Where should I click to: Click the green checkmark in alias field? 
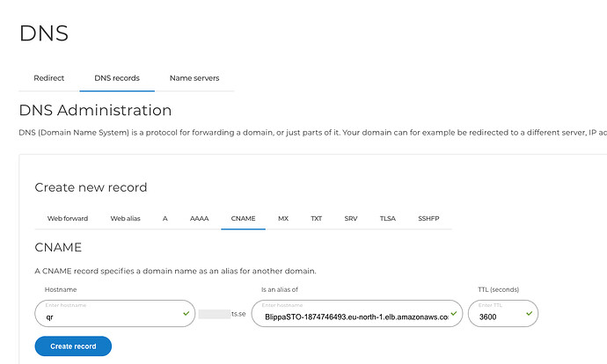click(454, 313)
